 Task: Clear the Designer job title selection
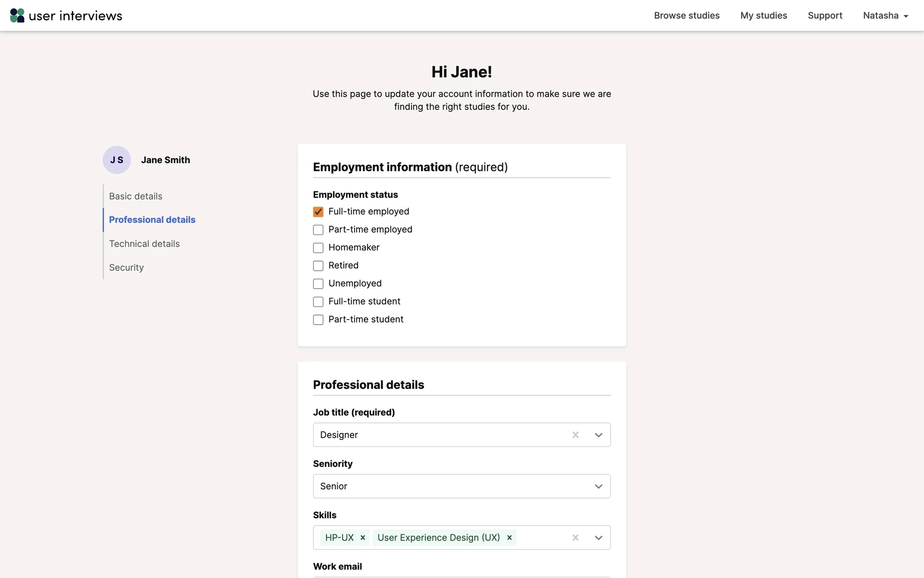pyautogui.click(x=575, y=435)
